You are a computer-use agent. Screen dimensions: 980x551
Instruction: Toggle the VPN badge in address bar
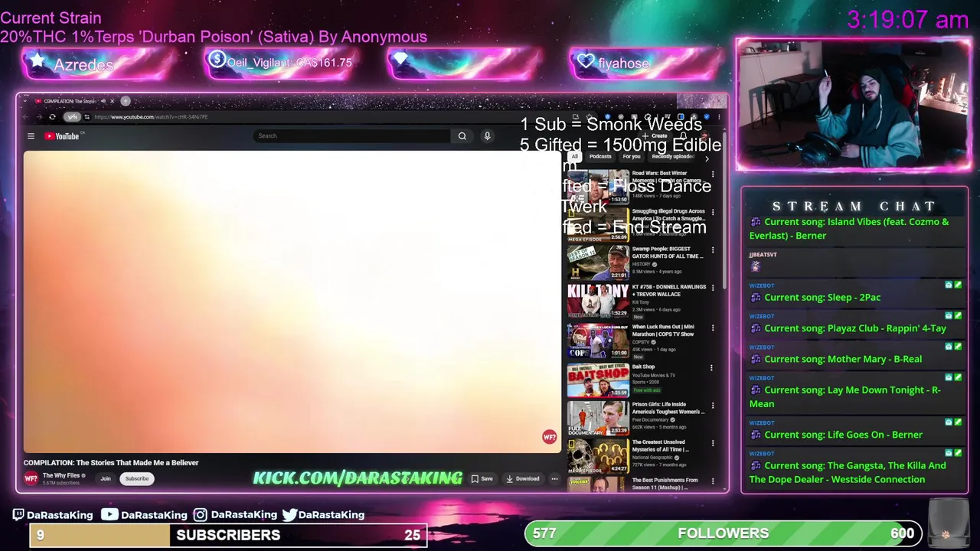pos(72,117)
